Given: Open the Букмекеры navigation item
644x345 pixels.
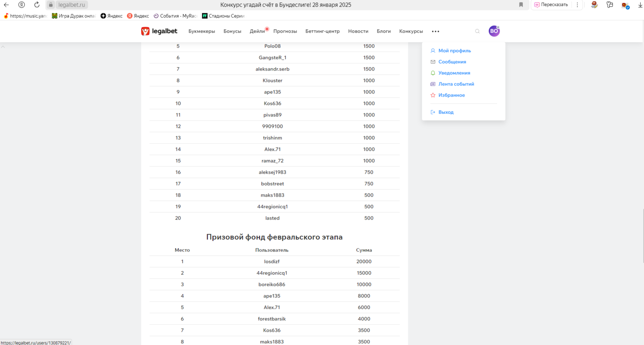Looking at the screenshot, I should [x=202, y=31].
